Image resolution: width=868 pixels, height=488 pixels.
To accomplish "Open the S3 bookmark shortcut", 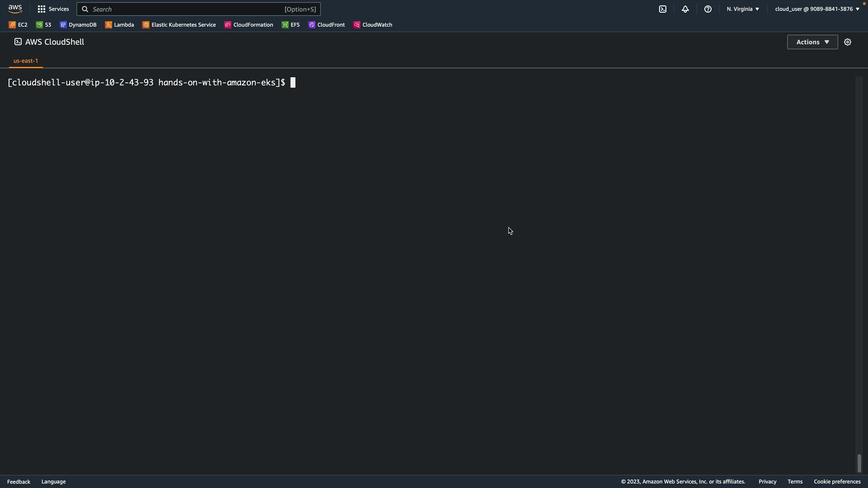I will pyautogui.click(x=44, y=25).
